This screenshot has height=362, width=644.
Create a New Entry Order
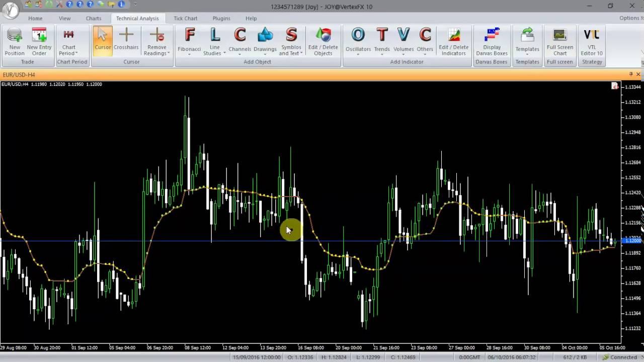click(x=39, y=42)
